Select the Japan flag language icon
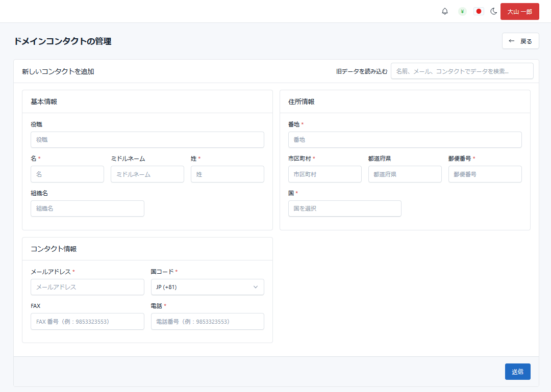Screen dimensions: 551x392 pos(479,11)
